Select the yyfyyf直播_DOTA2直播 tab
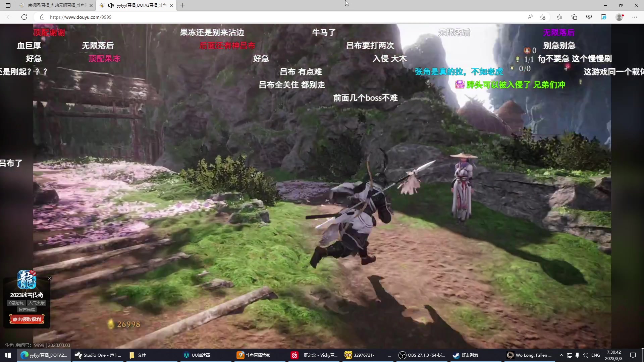This screenshot has height=362, width=644. 136,5
